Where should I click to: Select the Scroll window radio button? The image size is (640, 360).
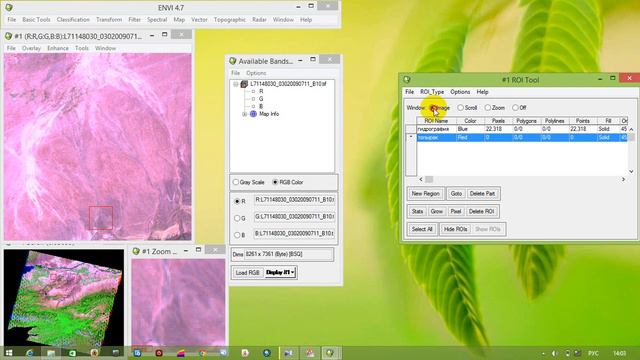(460, 108)
